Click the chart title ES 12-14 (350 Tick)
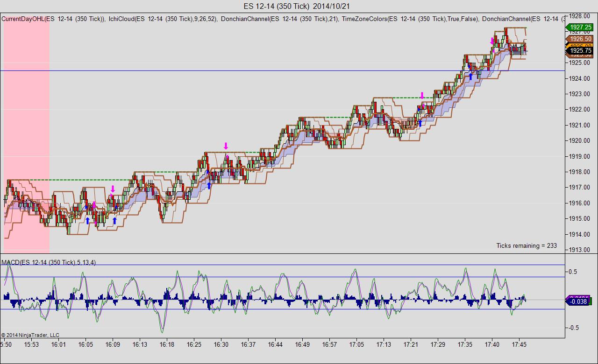The height and width of the screenshot is (364, 598). pyautogui.click(x=277, y=6)
